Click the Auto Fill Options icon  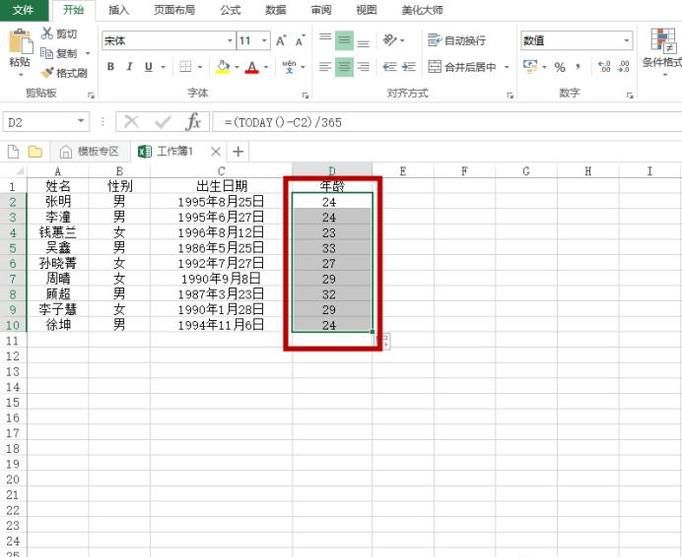[384, 341]
